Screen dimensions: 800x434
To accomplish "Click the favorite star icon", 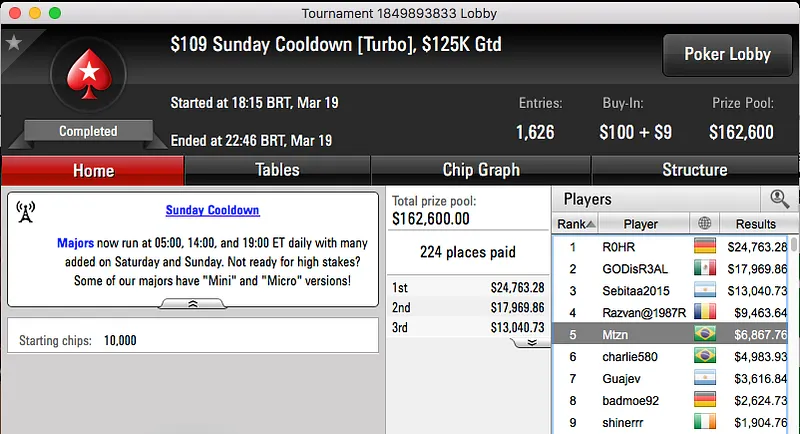I will (14, 43).
